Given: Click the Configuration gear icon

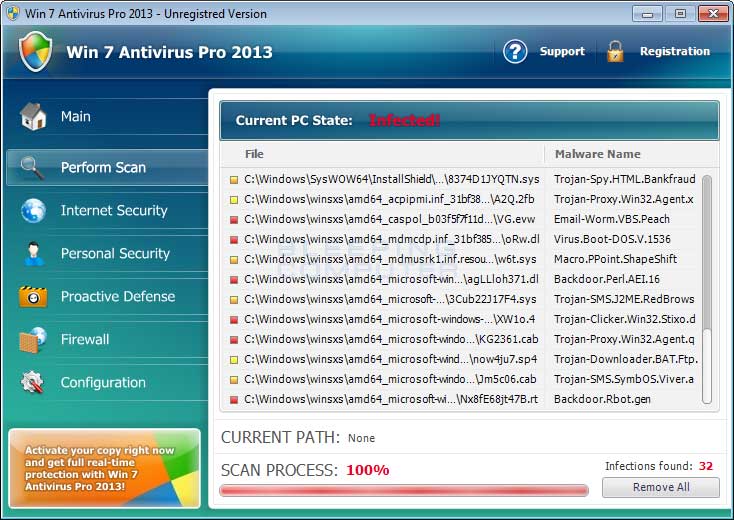Looking at the screenshot, I should pyautogui.click(x=32, y=382).
